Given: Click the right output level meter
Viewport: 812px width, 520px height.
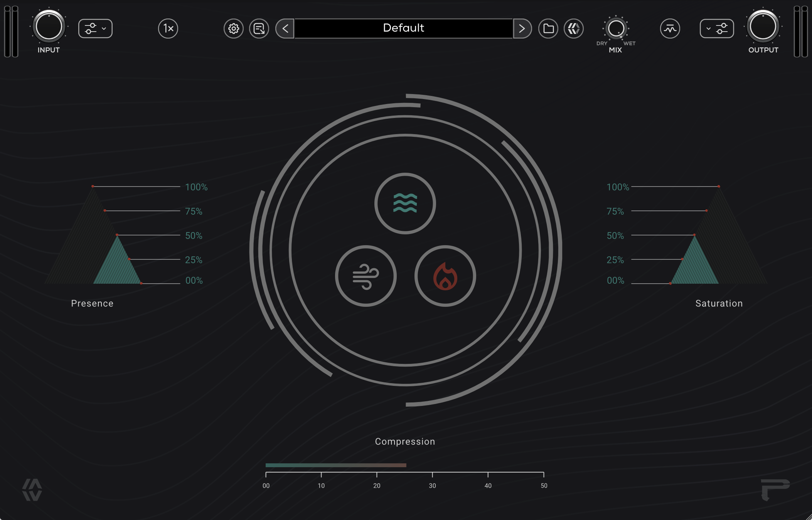Looking at the screenshot, I should tap(800, 32).
